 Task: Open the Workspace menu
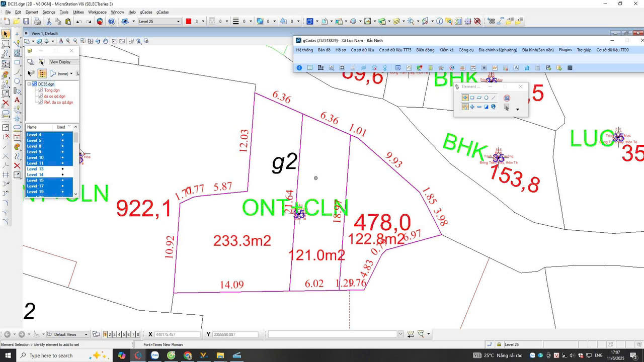click(x=97, y=12)
